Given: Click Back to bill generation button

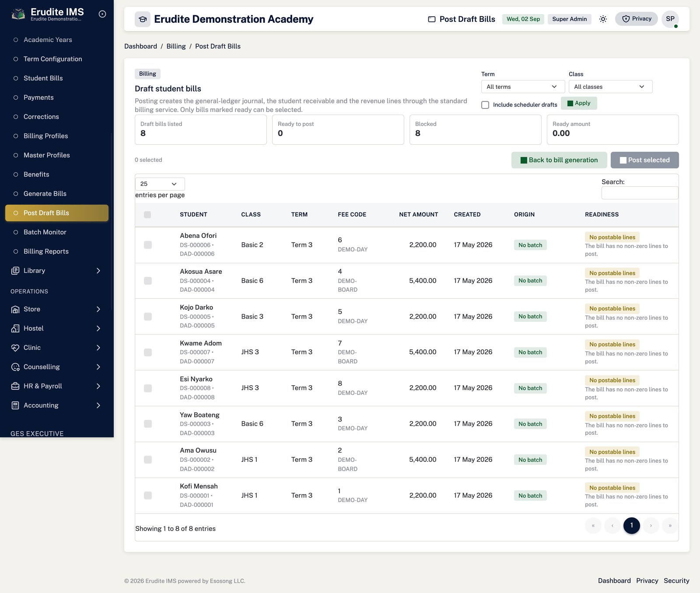Looking at the screenshot, I should pos(559,160).
